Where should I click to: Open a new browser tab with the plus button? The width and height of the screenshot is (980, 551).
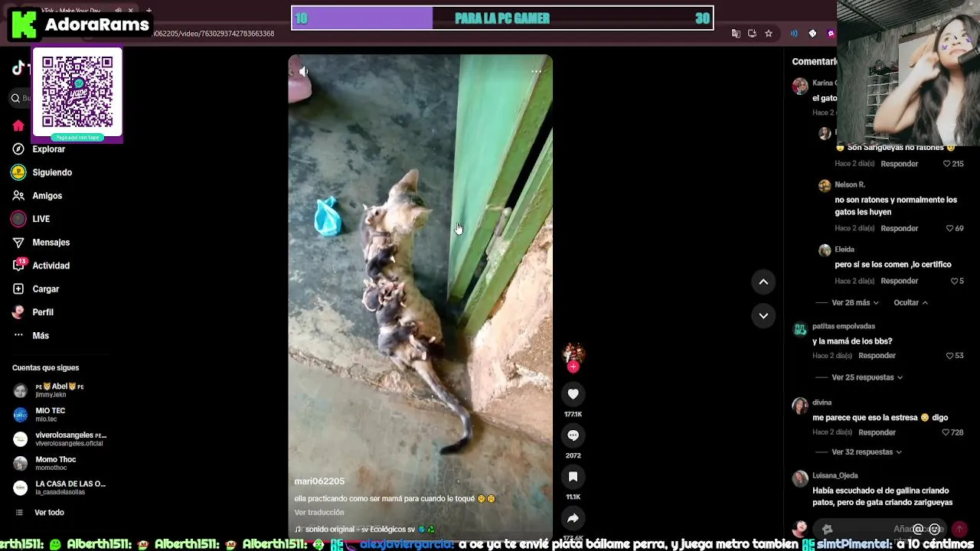click(149, 11)
